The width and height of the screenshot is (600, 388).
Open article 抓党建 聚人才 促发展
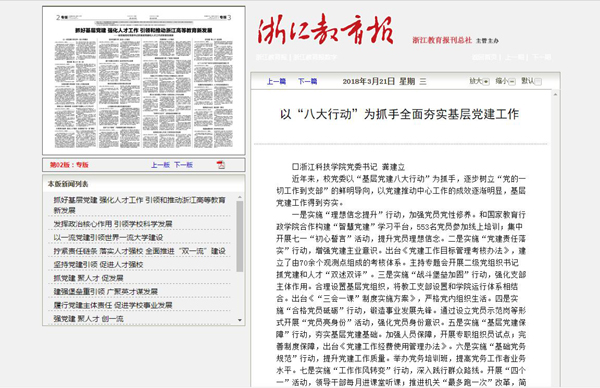88,278
